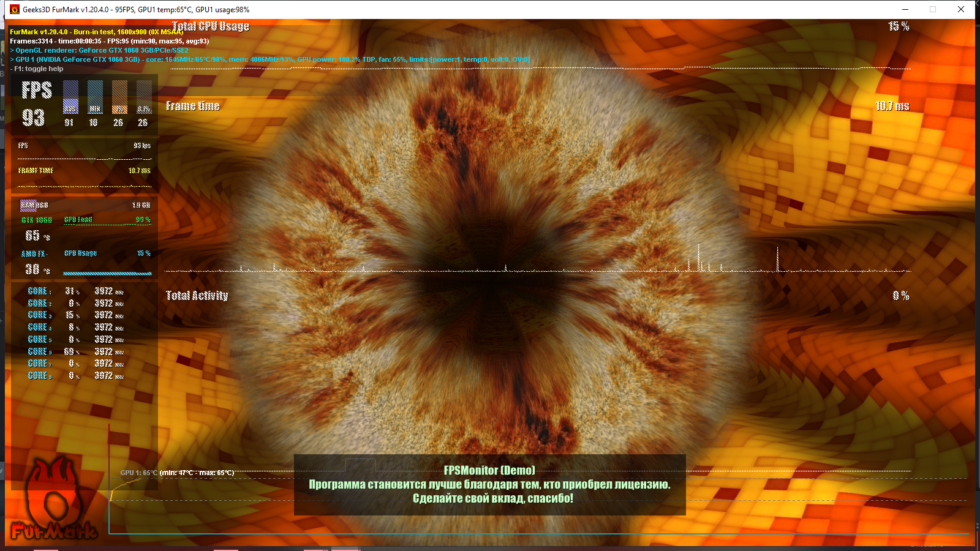This screenshot has width=980, height=551.
Task: Click the '93 fps' readout in the FPS row
Action: pyautogui.click(x=142, y=146)
